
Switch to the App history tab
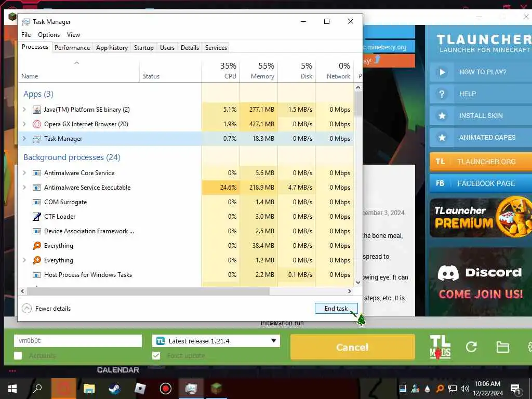(112, 48)
